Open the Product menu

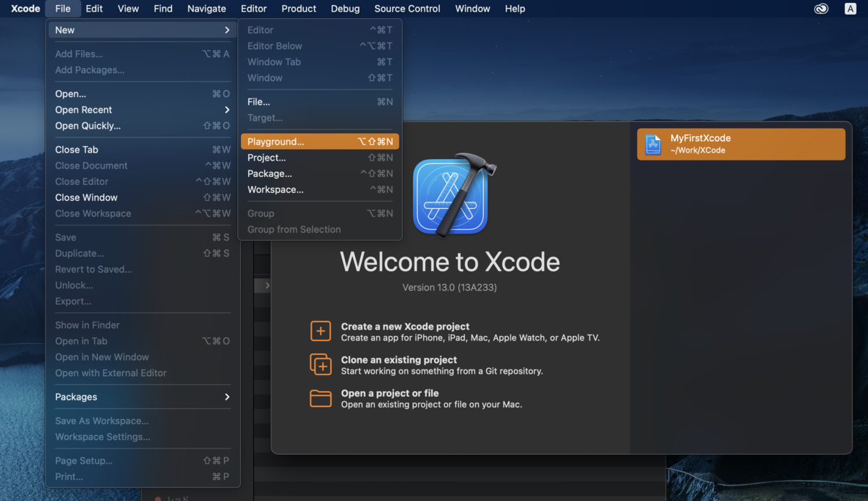[299, 9]
